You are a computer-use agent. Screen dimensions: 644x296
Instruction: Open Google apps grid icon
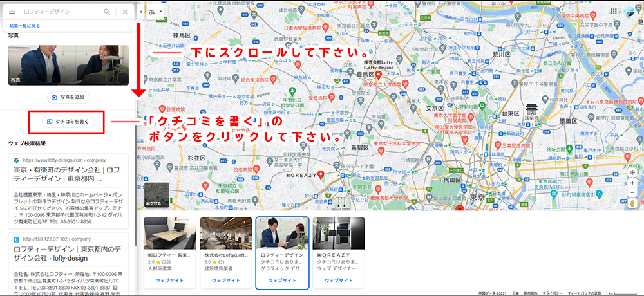(x=614, y=11)
